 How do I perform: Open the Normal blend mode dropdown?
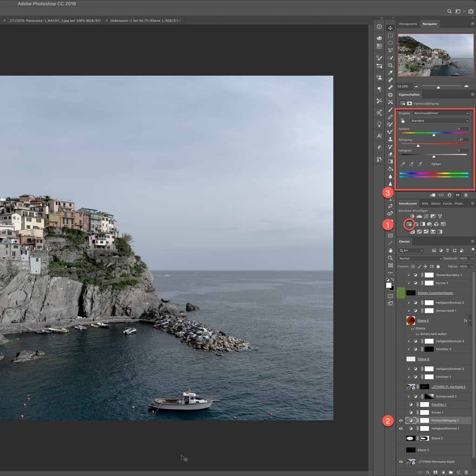420,258
